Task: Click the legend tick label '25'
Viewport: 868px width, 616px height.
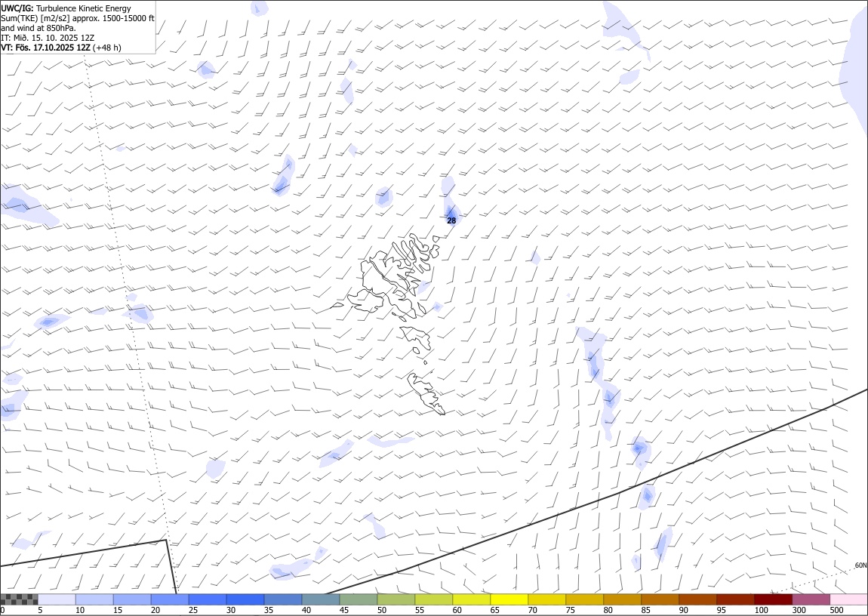Action: click(x=193, y=610)
